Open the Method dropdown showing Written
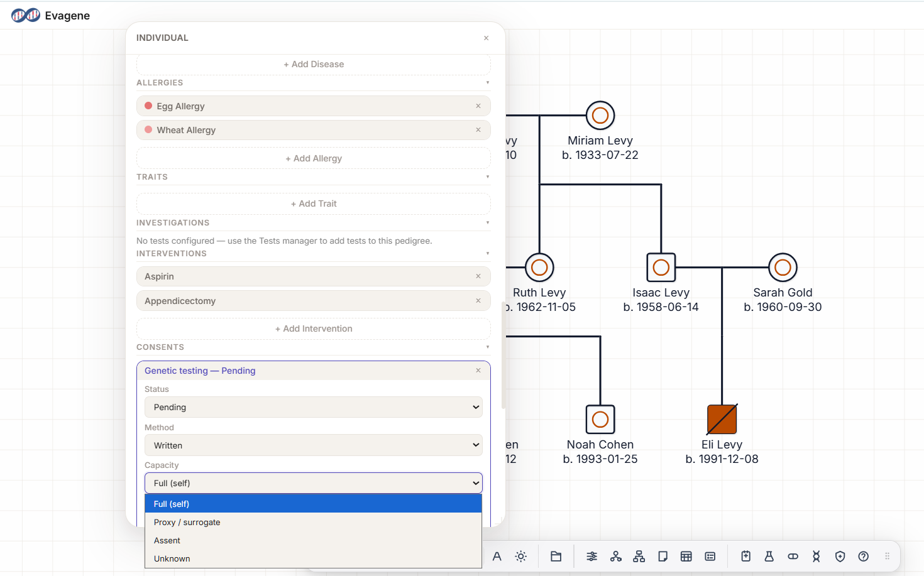The height and width of the screenshot is (576, 924). pyautogui.click(x=313, y=445)
